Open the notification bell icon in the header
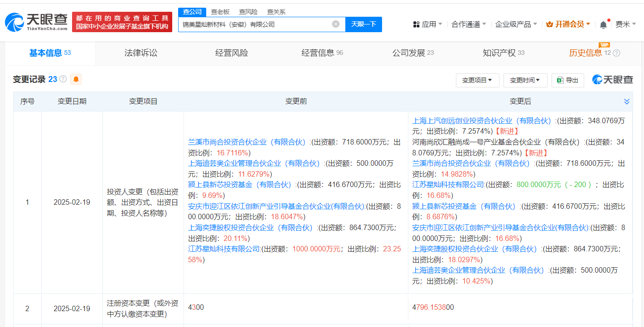 point(603,24)
